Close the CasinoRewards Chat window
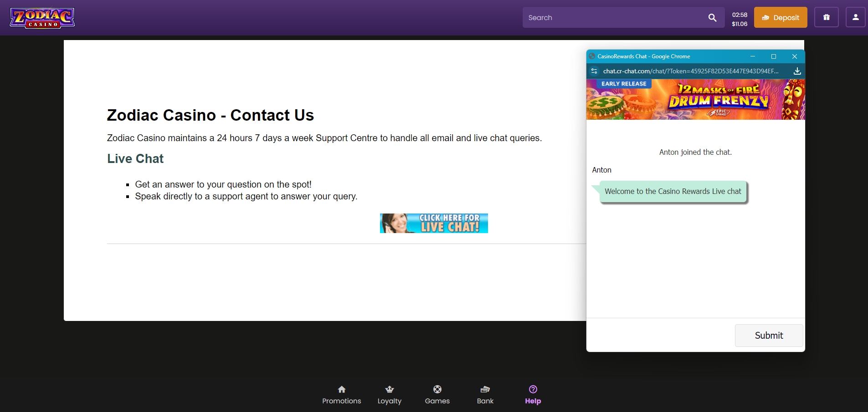Screen dimensions: 868x412 tap(795, 56)
